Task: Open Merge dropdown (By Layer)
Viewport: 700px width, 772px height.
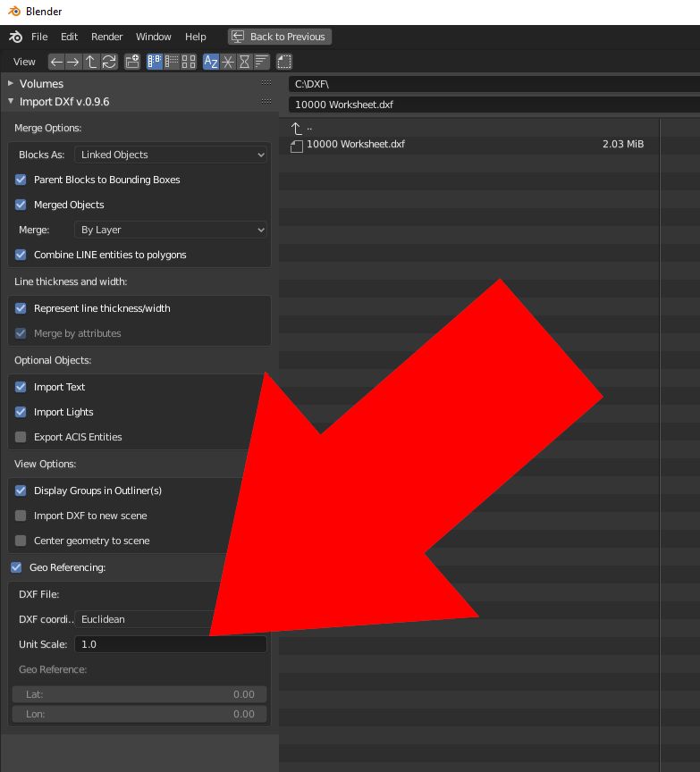Action: click(x=171, y=230)
